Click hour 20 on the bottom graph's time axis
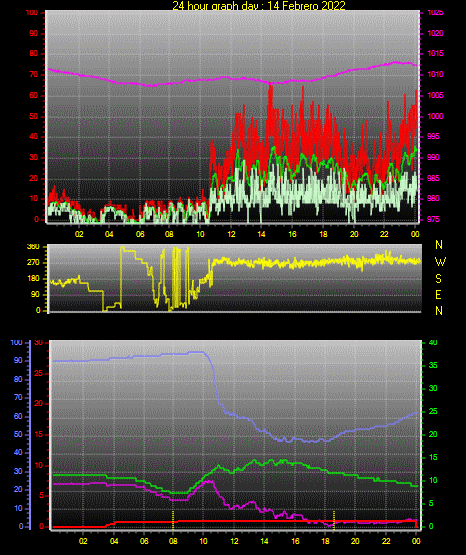Screen dimensions: 466x555 [355, 541]
